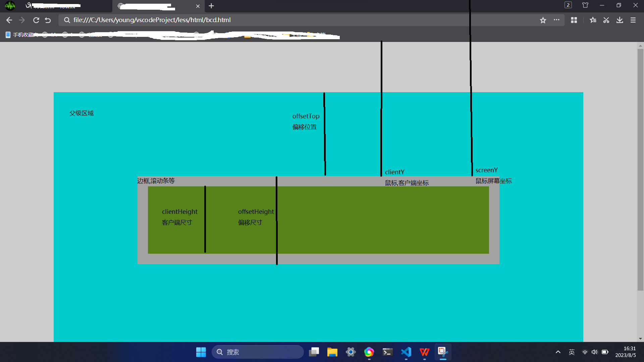Open the browser hamburger main menu
This screenshot has height=362, width=644.
(x=633, y=20)
